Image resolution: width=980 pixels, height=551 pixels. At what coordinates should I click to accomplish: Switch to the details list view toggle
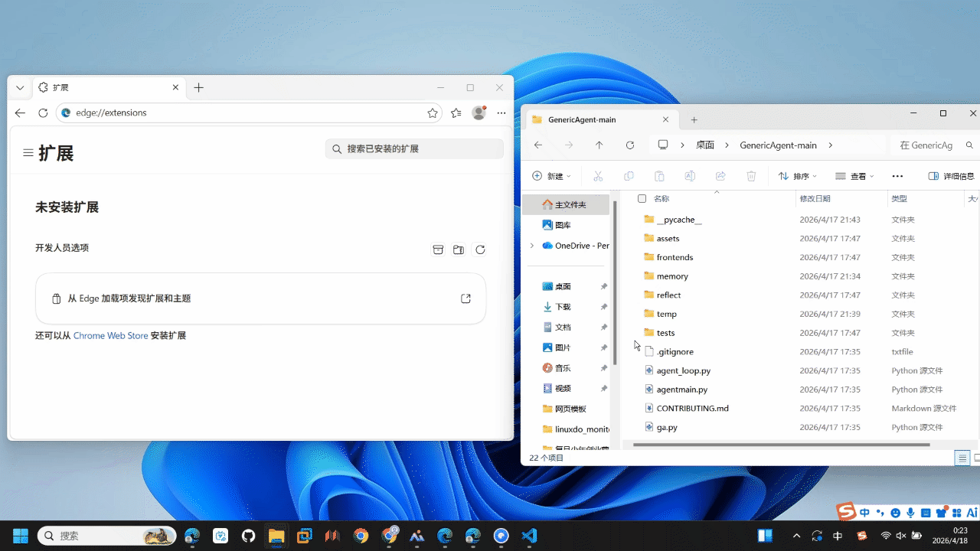click(x=962, y=458)
